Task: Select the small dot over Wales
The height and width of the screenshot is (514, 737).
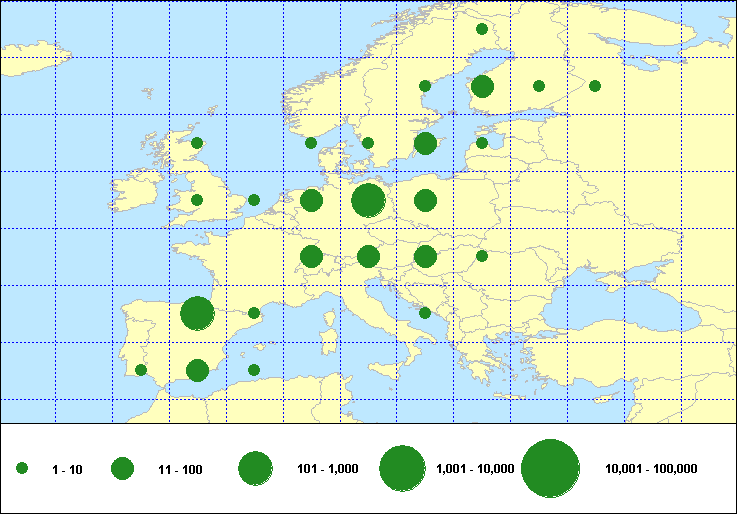Action: click(197, 200)
